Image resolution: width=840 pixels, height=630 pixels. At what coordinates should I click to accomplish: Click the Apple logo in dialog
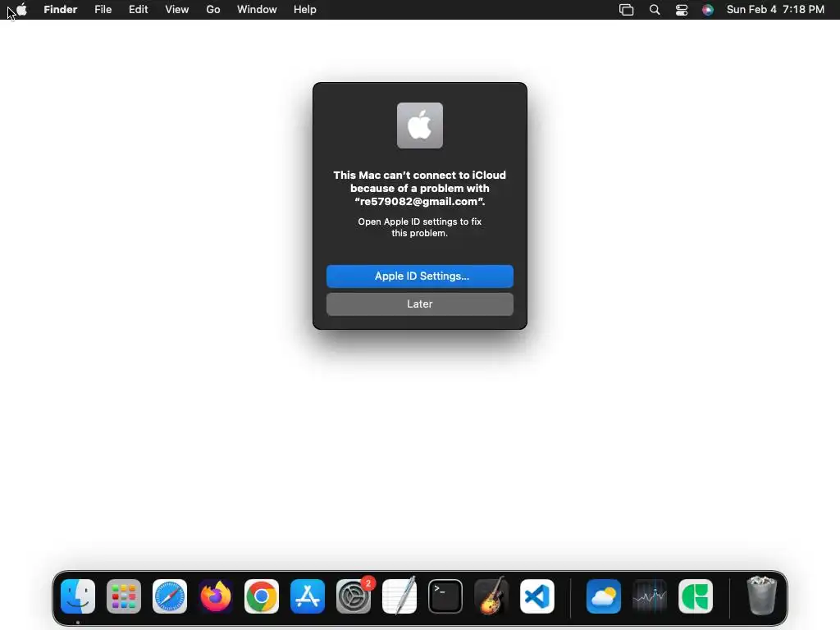(420, 126)
